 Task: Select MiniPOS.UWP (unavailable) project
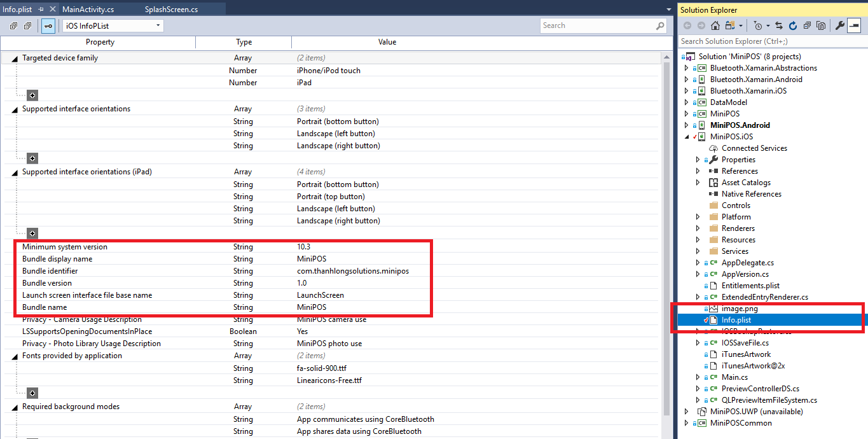tap(756, 412)
